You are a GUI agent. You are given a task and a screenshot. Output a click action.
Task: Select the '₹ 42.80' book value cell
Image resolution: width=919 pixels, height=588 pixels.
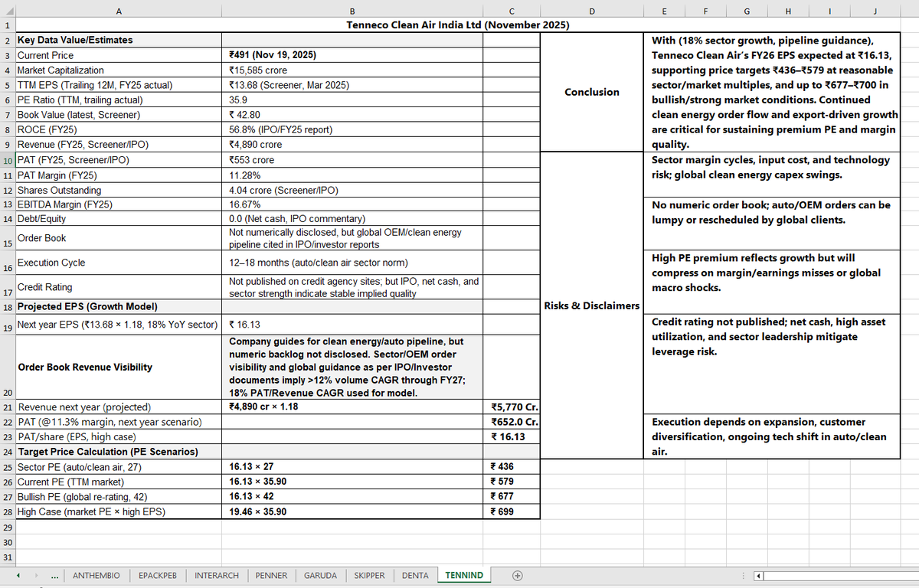tap(352, 115)
